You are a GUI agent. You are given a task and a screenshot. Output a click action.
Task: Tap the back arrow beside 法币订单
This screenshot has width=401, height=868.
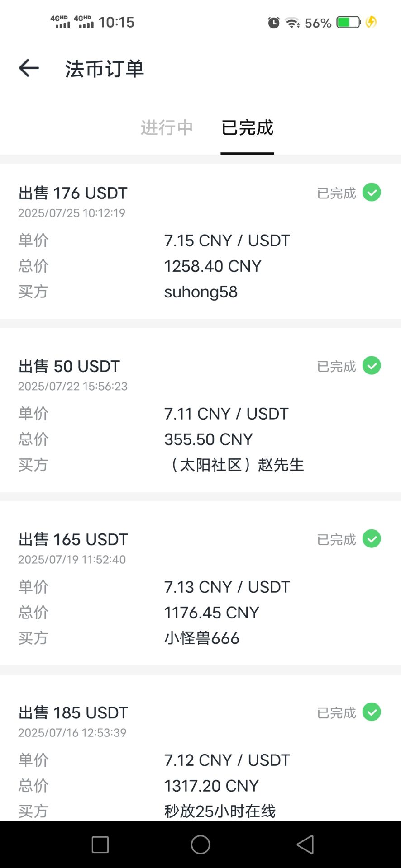[29, 68]
